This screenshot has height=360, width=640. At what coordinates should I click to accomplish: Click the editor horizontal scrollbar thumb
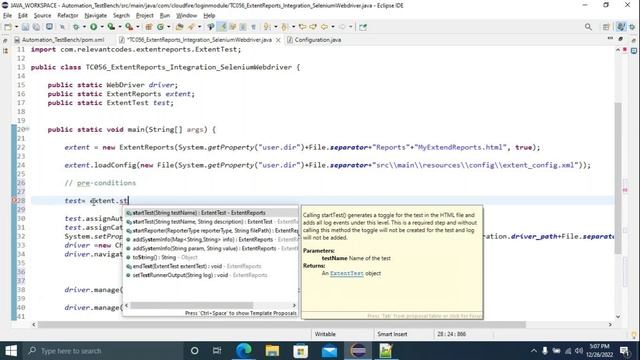[x=282, y=325]
